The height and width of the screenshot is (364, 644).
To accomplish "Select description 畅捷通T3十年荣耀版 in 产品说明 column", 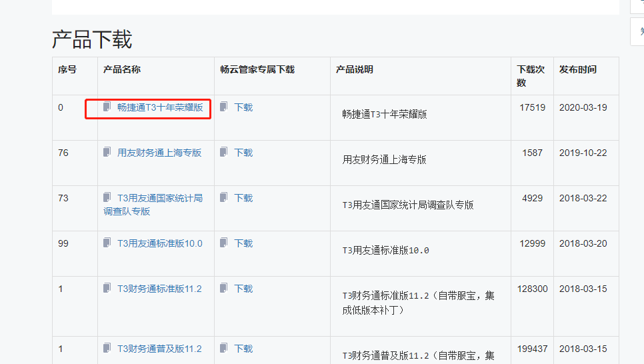I will pyautogui.click(x=385, y=114).
